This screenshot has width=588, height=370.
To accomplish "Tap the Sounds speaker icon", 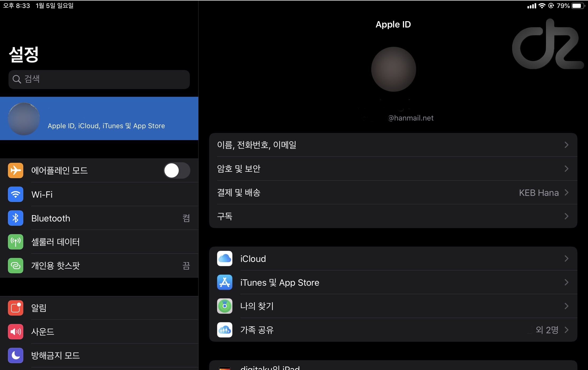I will 16,332.
